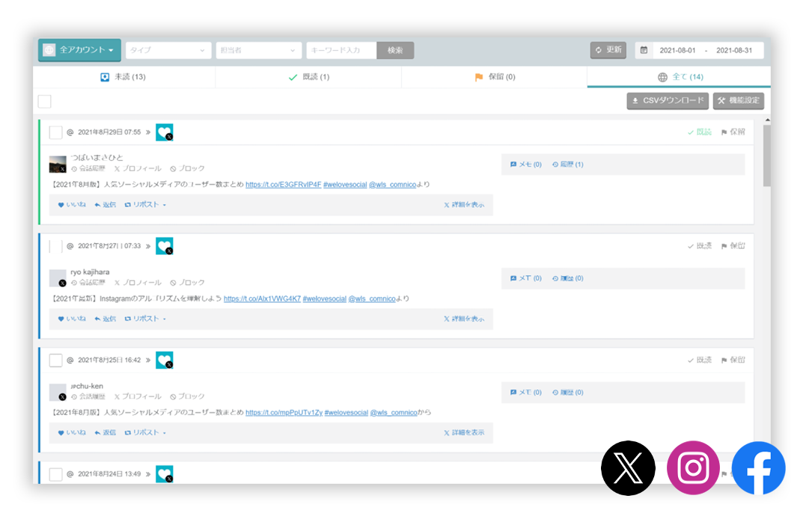Image resolution: width=812 pixels, height=531 pixels.
Task: Open ryo kajihara's avatar thumbnail
Action: click(x=58, y=278)
